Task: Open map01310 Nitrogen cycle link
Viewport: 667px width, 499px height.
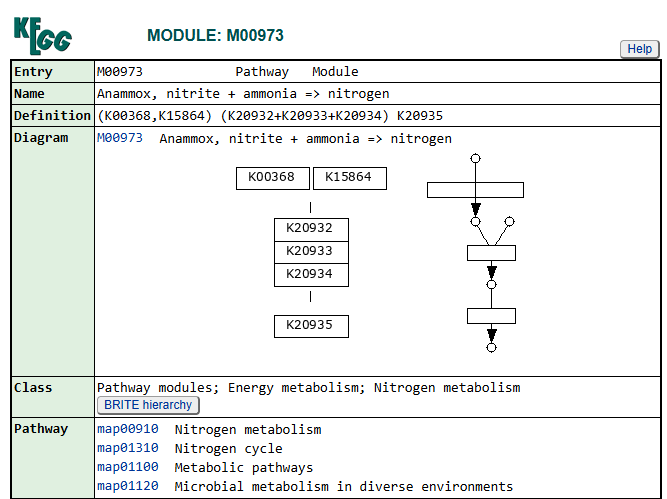Action: [x=127, y=448]
